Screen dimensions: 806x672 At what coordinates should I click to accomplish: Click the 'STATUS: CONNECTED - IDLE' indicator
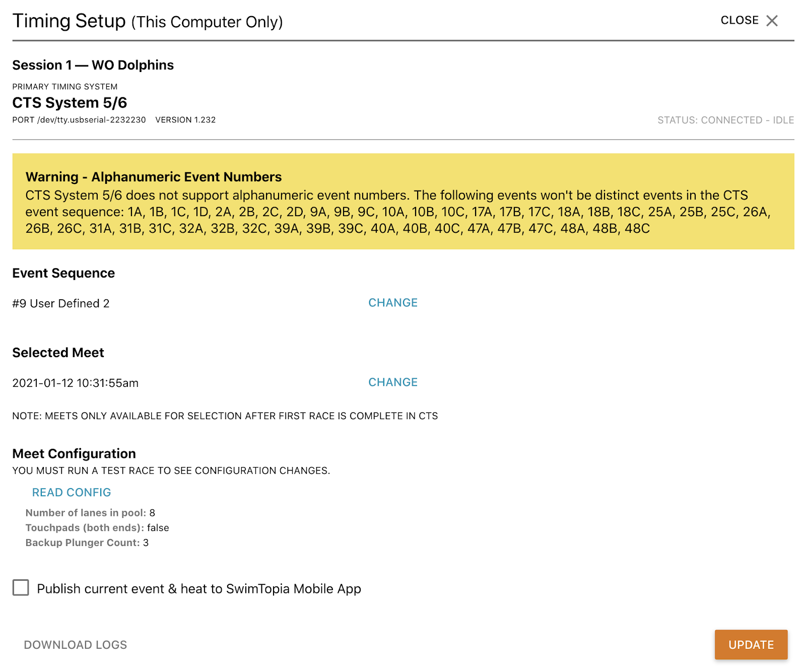[x=725, y=120]
